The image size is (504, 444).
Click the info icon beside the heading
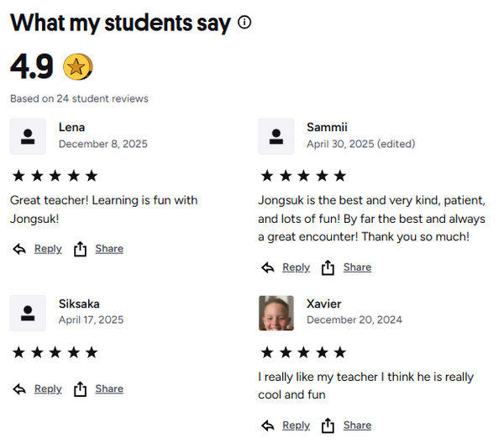coord(244,23)
